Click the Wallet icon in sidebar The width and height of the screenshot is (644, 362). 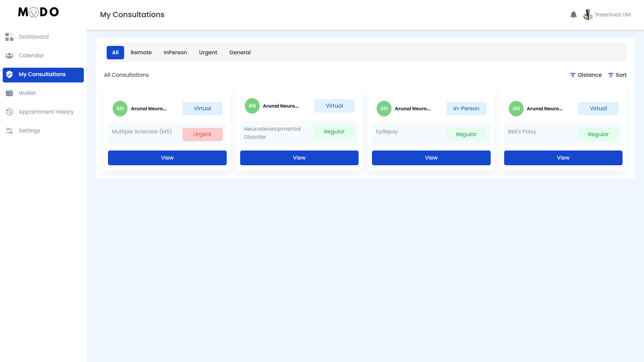[9, 93]
